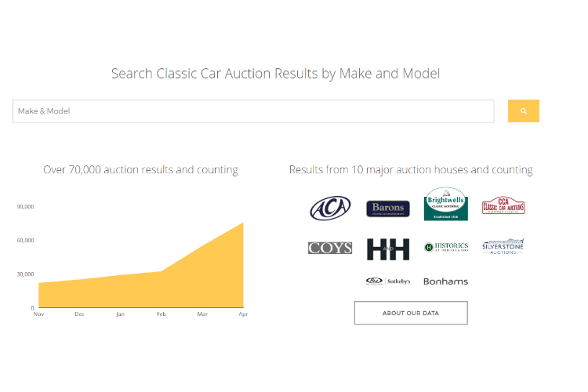588x392 pixels.
Task: Click the 90,000 y-axis label
Action: click(x=25, y=207)
